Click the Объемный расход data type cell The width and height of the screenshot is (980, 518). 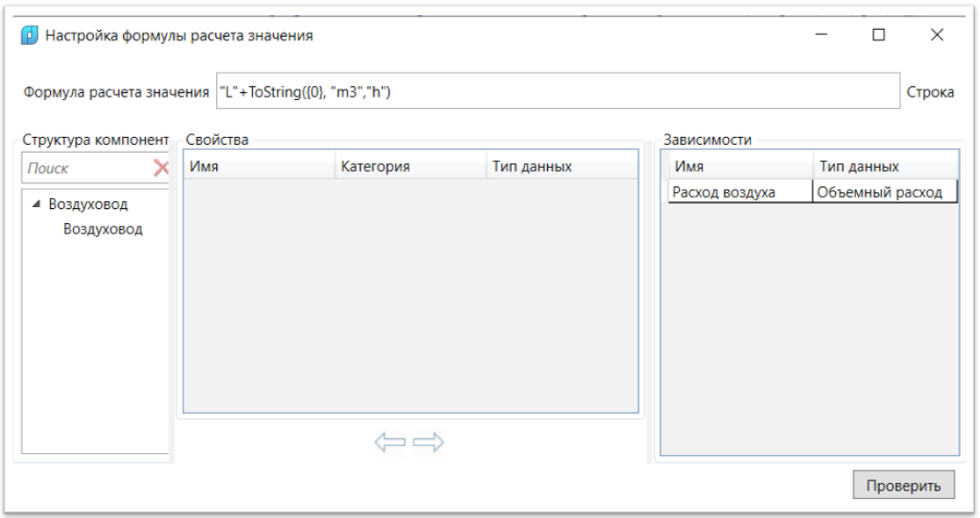(883, 192)
